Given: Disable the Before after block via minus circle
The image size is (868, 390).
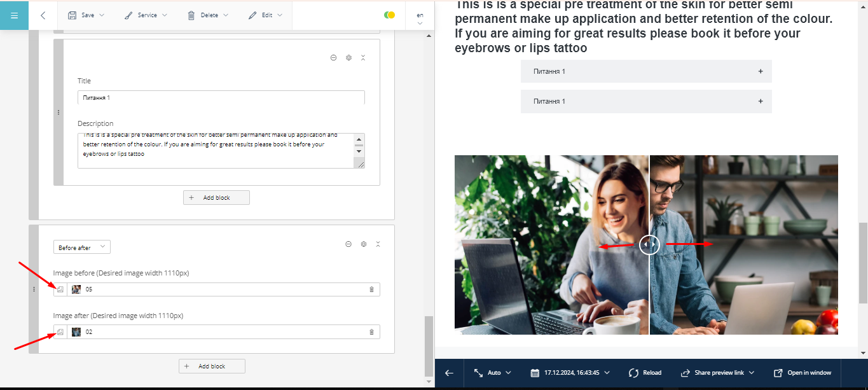Looking at the screenshot, I should click(348, 244).
